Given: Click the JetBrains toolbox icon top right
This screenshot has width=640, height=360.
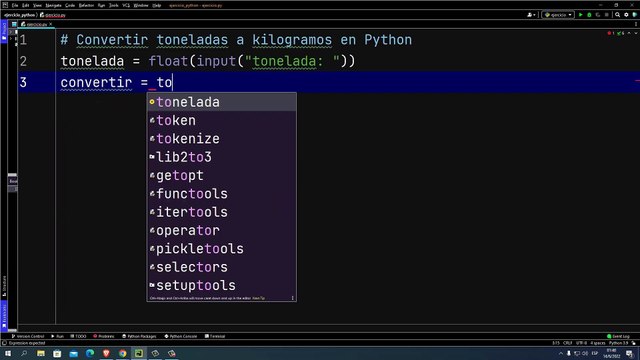Looking at the screenshot, I should pyautogui.click(x=635, y=15).
